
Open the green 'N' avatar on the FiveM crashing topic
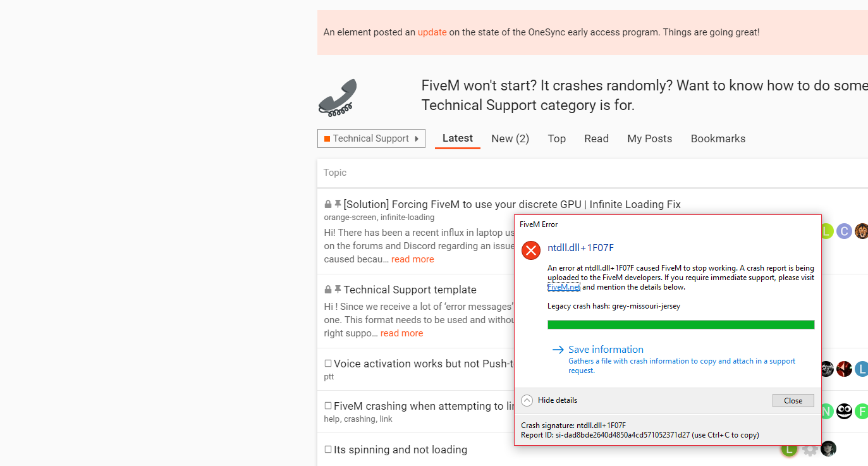coord(827,412)
